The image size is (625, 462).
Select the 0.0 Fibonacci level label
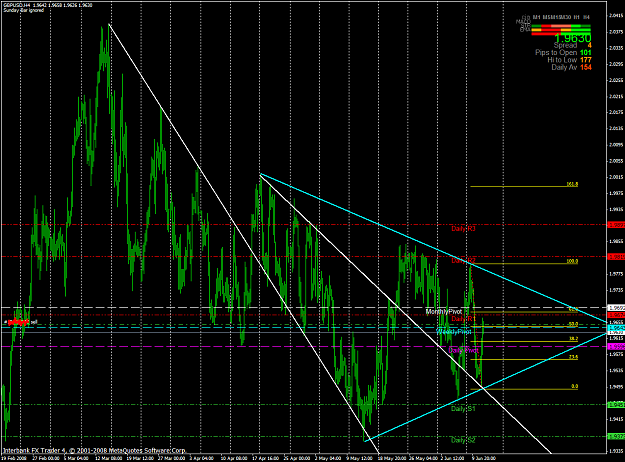[574, 386]
